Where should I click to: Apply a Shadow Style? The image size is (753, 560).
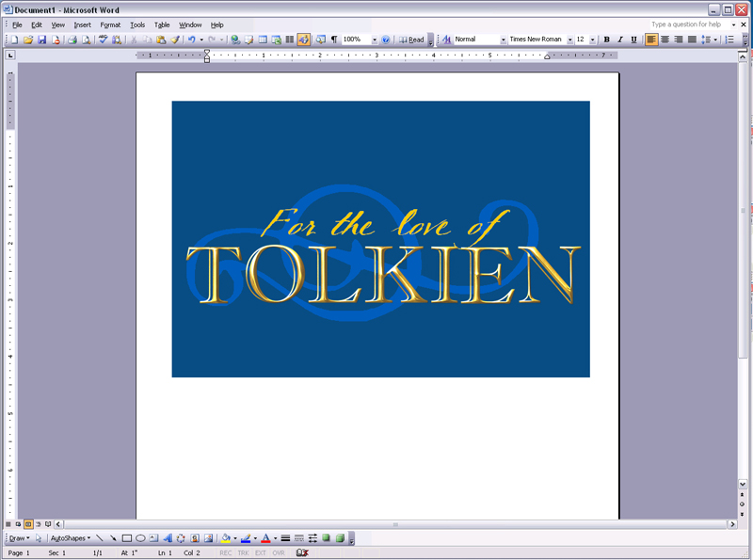click(x=326, y=538)
